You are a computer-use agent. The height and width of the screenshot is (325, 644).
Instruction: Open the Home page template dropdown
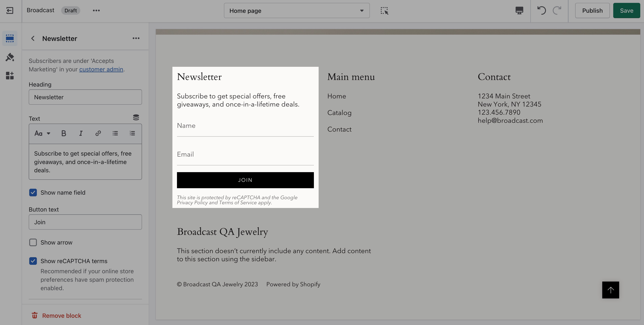pyautogui.click(x=296, y=10)
